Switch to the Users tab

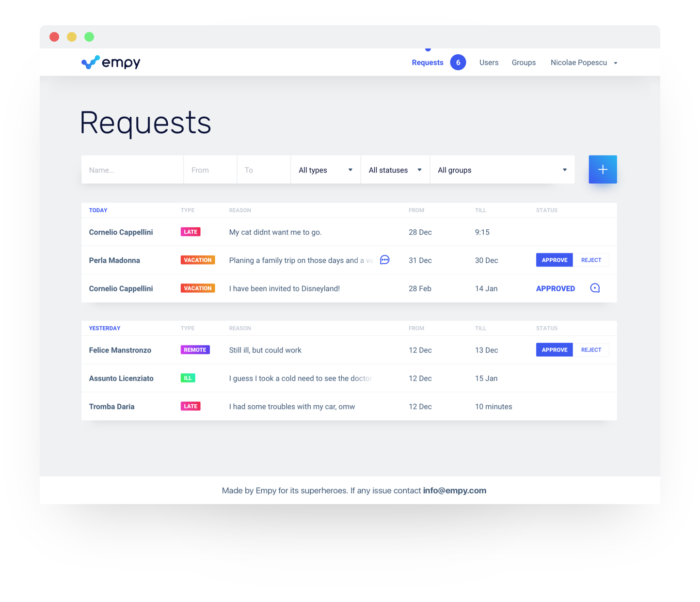489,63
